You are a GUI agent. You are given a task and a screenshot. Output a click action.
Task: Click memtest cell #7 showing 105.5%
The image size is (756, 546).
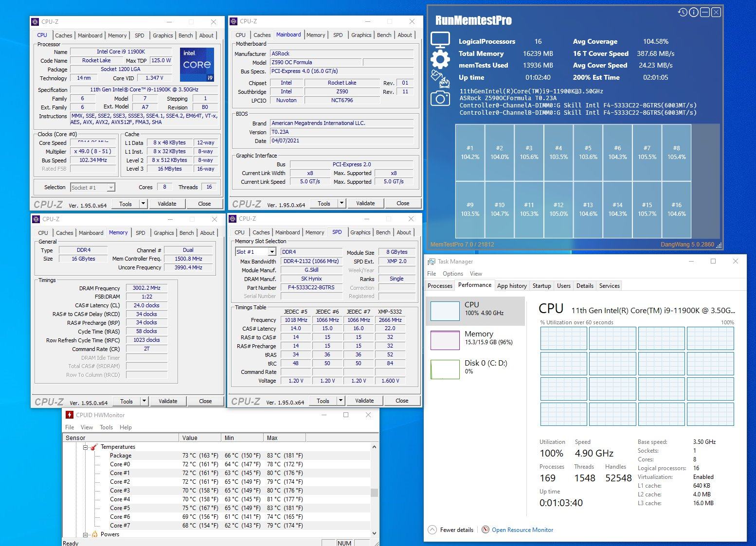click(647, 153)
